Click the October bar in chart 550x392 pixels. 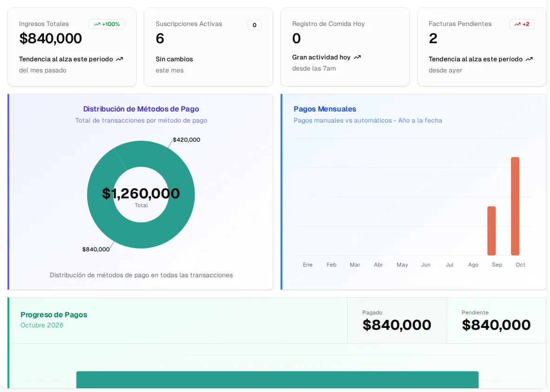(515, 206)
